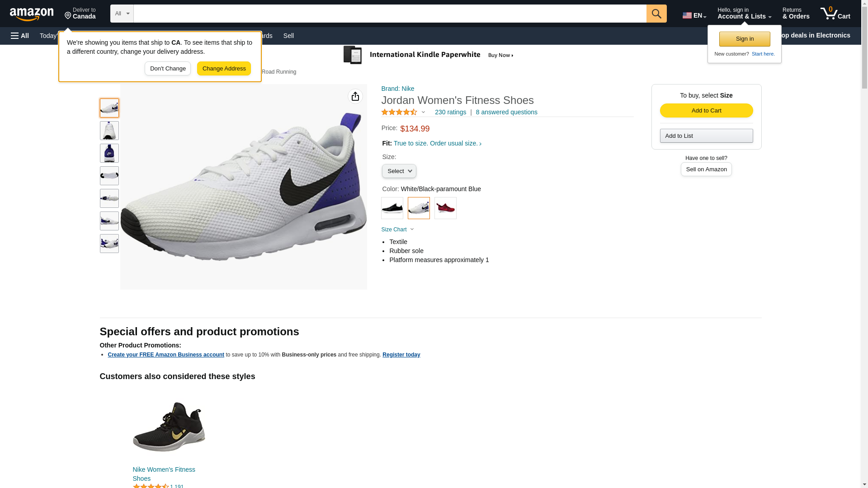Click into the Amazon search field
Screen dimensions: 868x488
click(390, 14)
